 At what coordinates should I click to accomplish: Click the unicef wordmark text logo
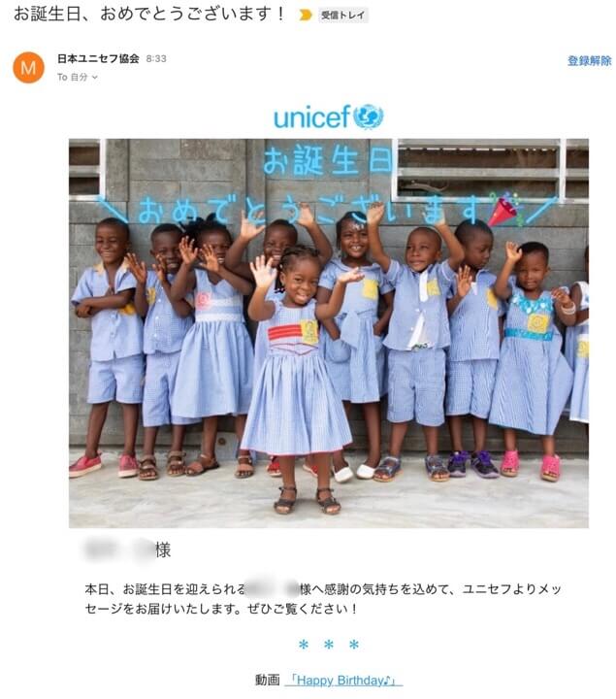coord(311,117)
